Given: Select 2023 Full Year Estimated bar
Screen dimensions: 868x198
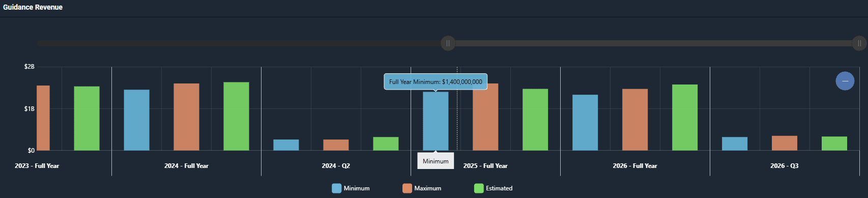Looking at the screenshot, I should (86, 119).
